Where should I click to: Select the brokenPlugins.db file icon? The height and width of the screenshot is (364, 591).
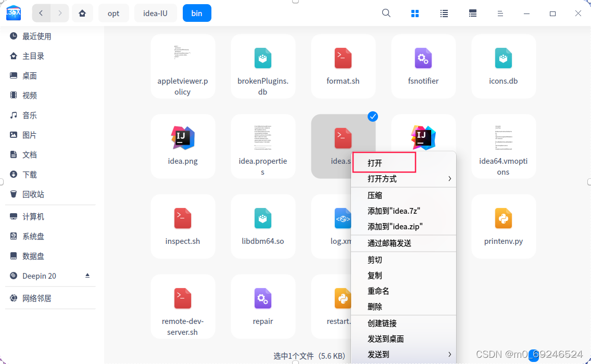tap(263, 58)
